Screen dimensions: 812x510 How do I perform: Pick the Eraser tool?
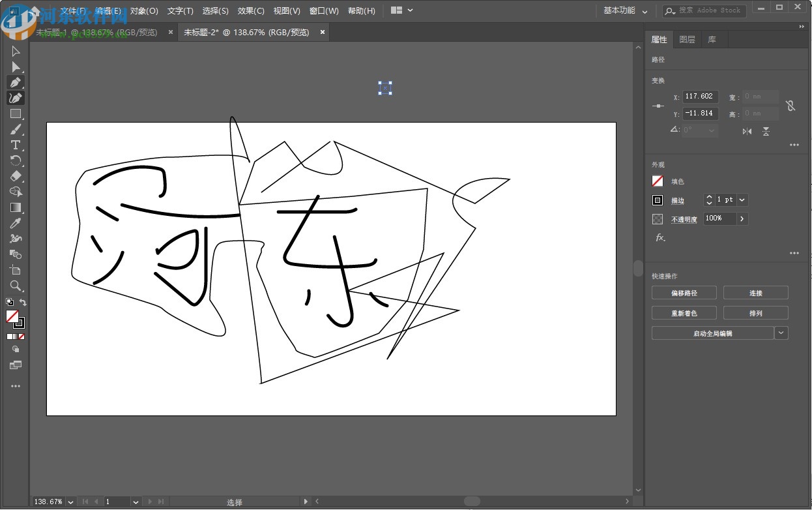pyautogui.click(x=16, y=176)
